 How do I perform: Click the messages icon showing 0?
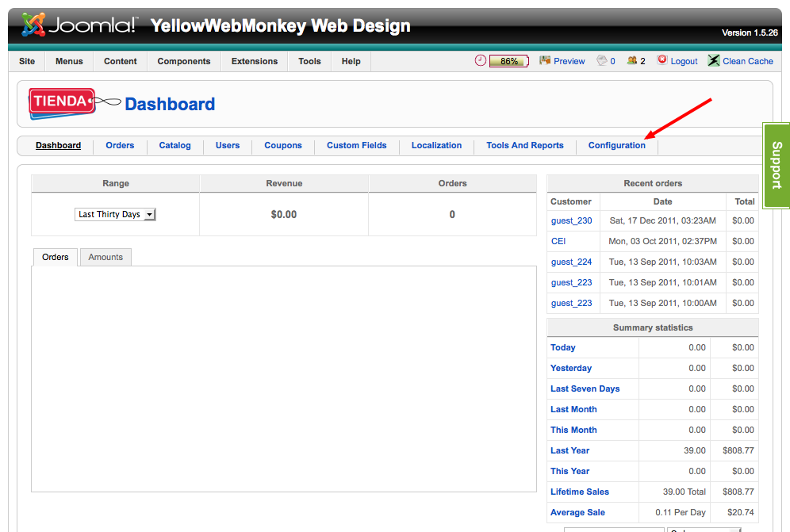(x=601, y=60)
